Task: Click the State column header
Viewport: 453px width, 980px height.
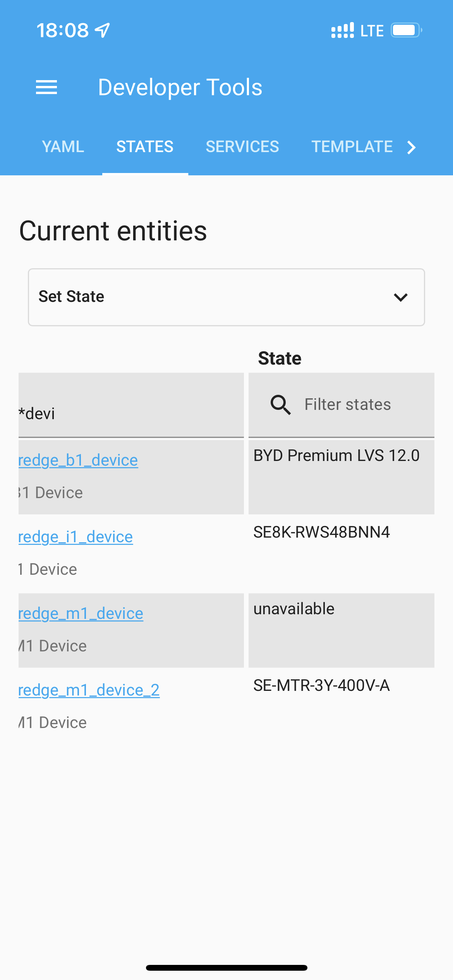Action: tap(280, 358)
